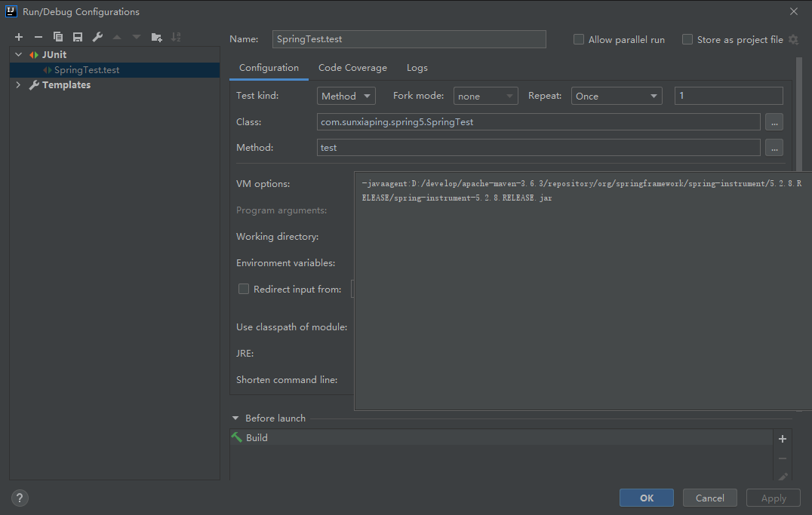Move configuration down with arrow icon
This screenshot has width=812, height=515.
(x=136, y=37)
